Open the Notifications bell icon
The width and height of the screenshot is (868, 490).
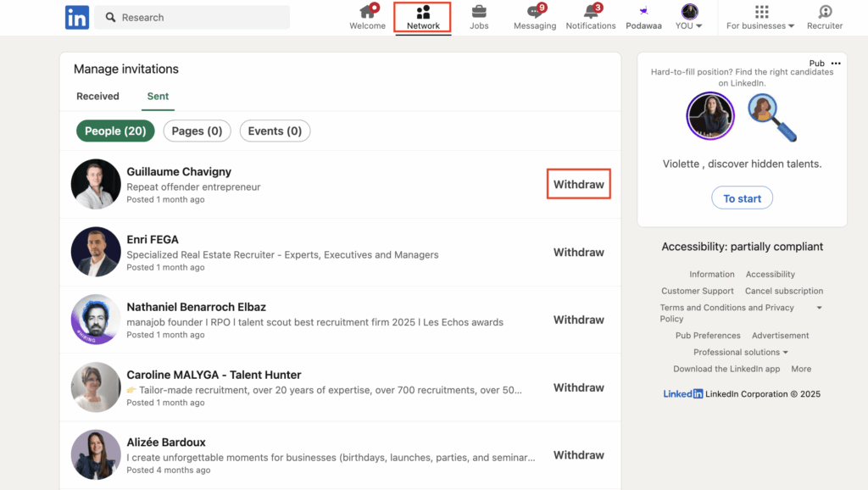(x=591, y=12)
